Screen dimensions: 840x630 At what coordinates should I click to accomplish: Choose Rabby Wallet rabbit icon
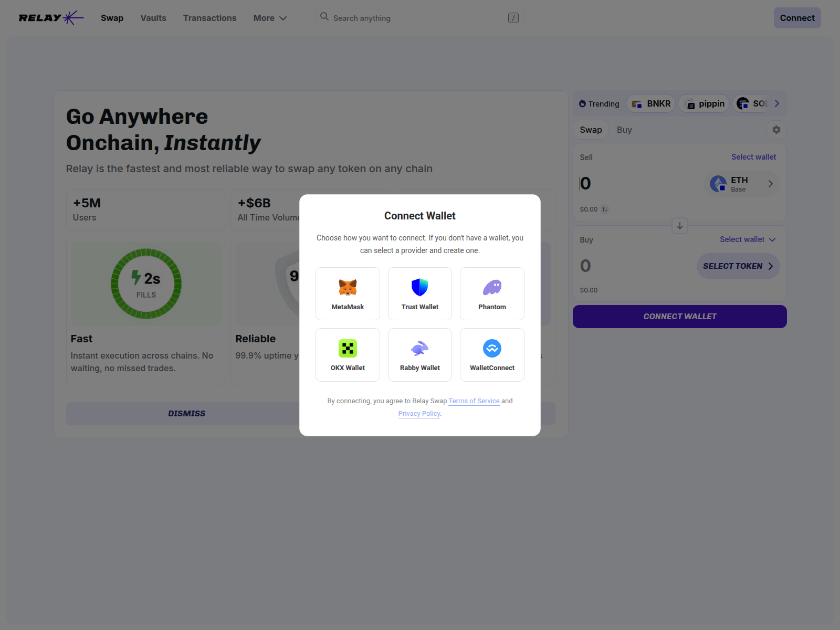click(419, 349)
